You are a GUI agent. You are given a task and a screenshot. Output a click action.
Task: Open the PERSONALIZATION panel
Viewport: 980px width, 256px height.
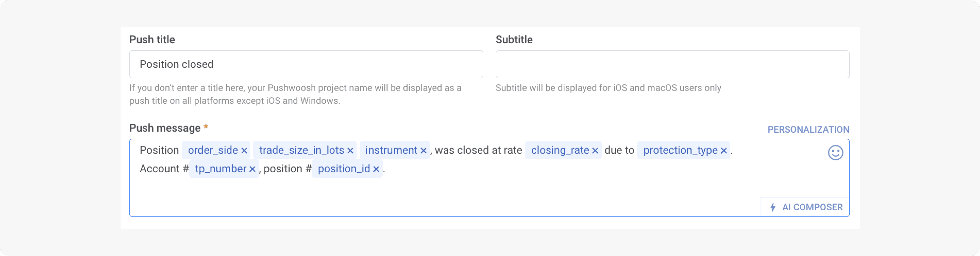[808, 129]
